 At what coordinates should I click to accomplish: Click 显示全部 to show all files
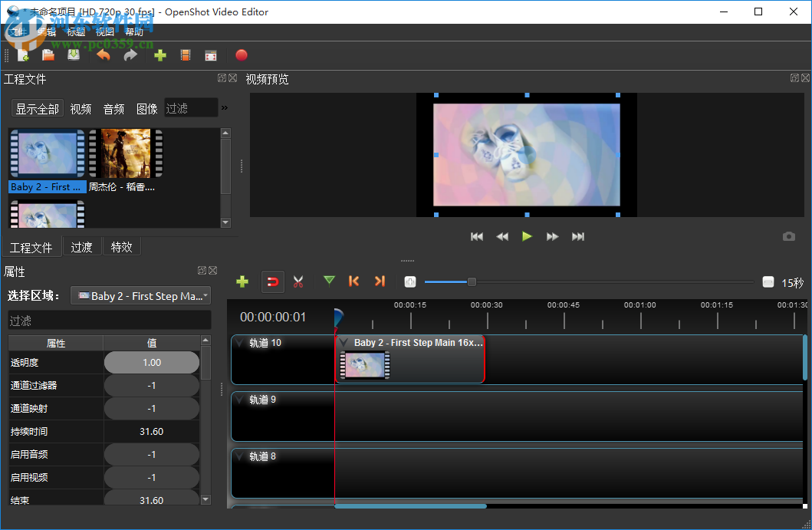point(36,108)
